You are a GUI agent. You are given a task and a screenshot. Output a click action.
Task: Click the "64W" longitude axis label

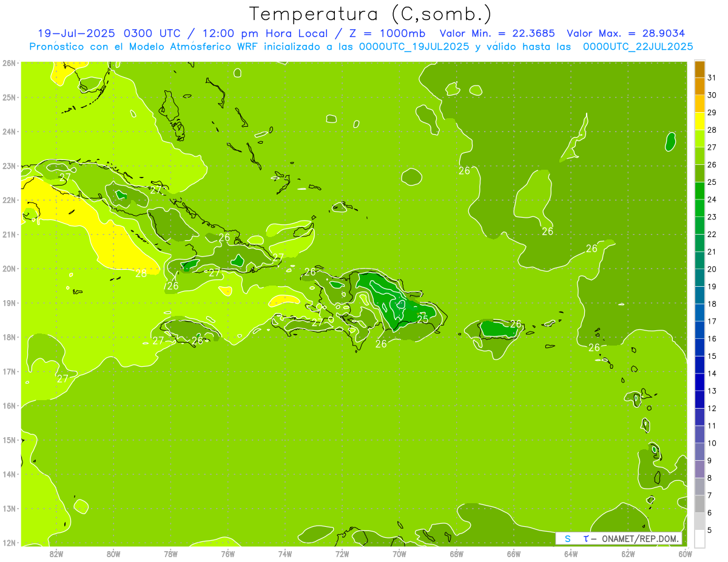(571, 554)
